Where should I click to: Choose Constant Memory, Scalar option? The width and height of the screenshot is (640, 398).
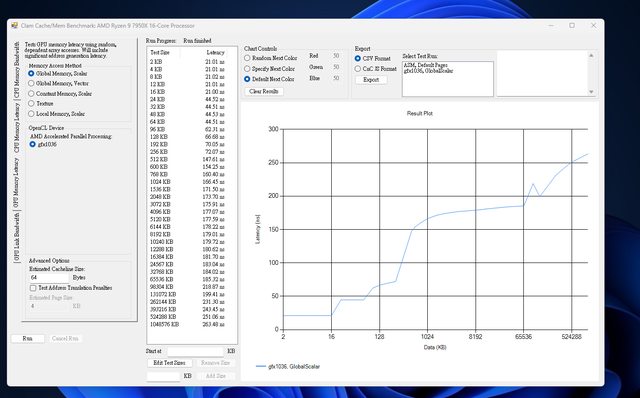point(60,93)
